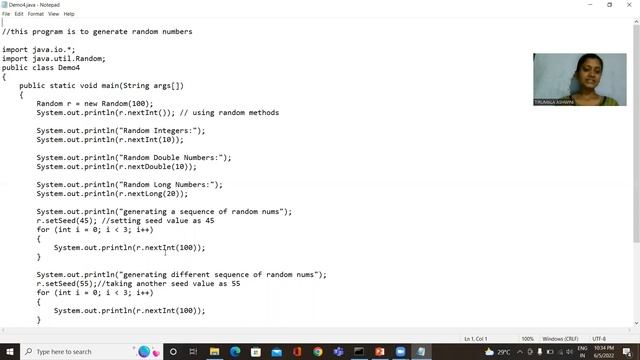The width and height of the screenshot is (640, 360).
Task: Open the notification center icon
Action: (627, 351)
